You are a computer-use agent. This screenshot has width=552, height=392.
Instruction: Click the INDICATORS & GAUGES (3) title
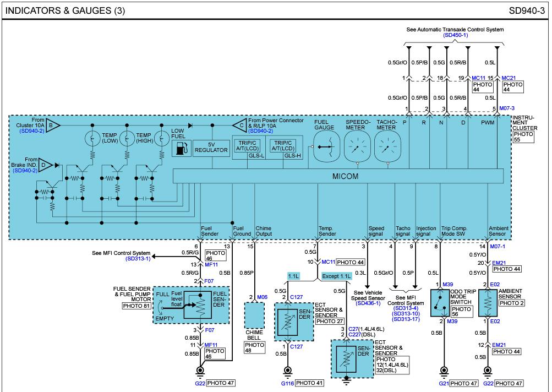(x=65, y=10)
